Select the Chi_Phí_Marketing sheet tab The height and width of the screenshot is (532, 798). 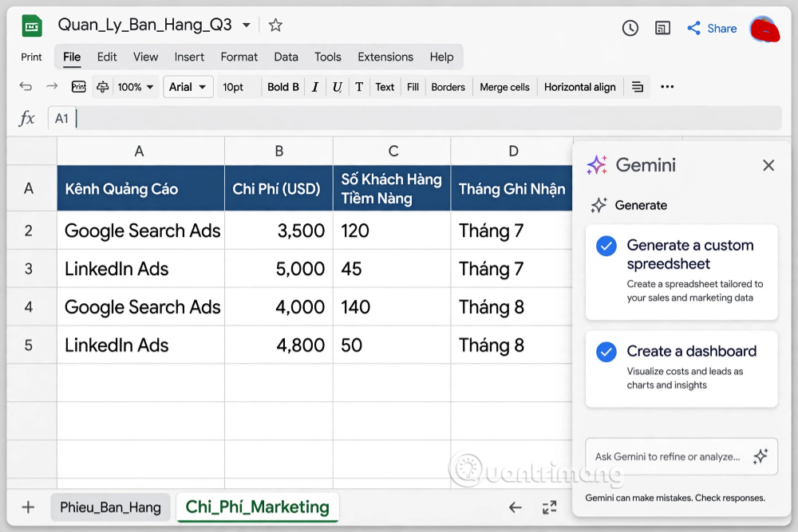(x=258, y=507)
